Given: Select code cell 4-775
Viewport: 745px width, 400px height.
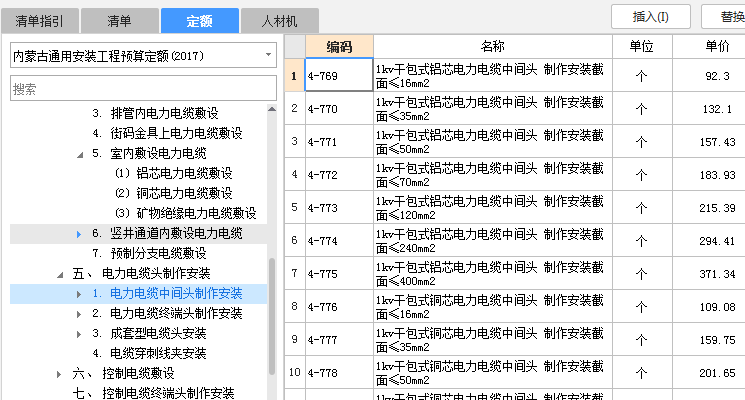Looking at the screenshot, I should point(339,274).
